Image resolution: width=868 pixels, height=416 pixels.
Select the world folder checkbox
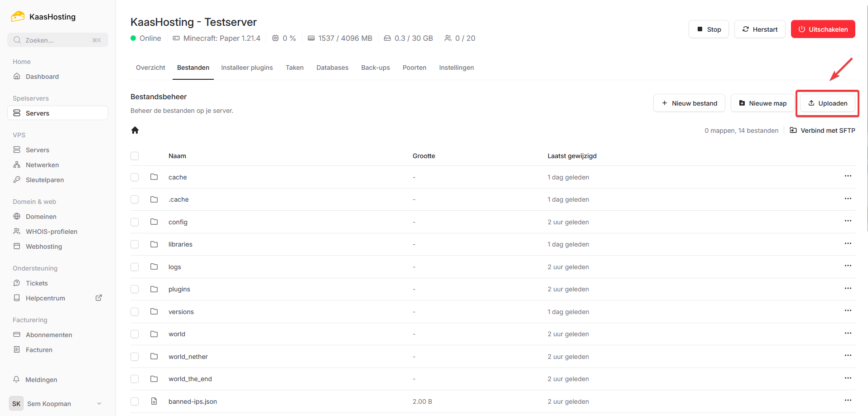pyautogui.click(x=135, y=334)
